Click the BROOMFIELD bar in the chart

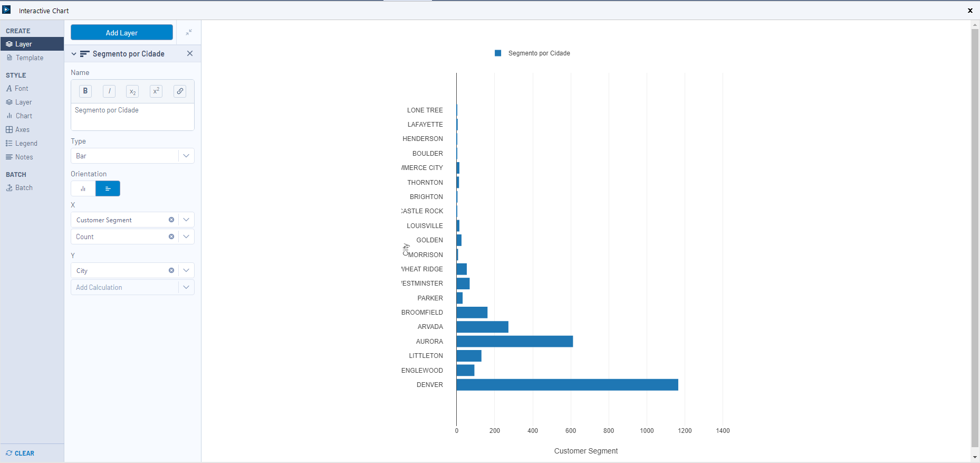472,313
